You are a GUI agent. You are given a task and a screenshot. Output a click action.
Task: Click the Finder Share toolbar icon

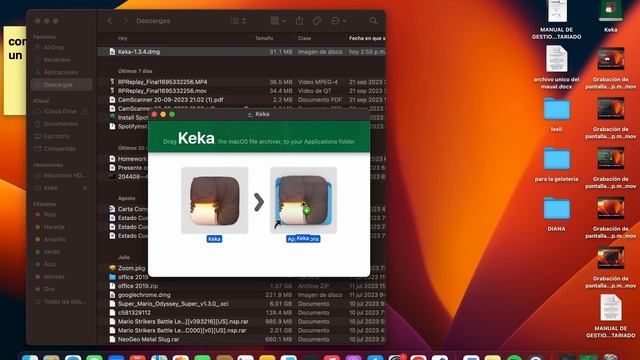point(299,20)
